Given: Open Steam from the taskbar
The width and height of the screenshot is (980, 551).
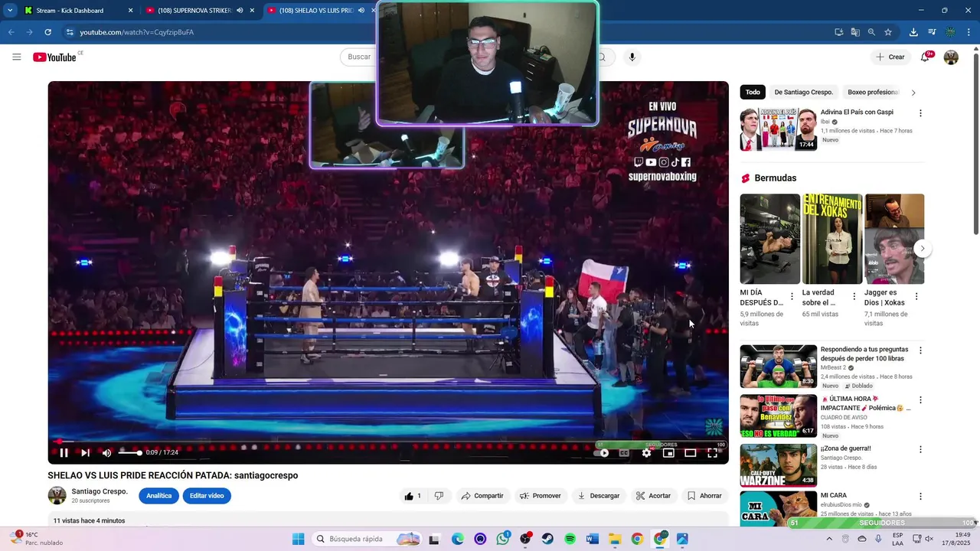Looking at the screenshot, I should point(547,539).
